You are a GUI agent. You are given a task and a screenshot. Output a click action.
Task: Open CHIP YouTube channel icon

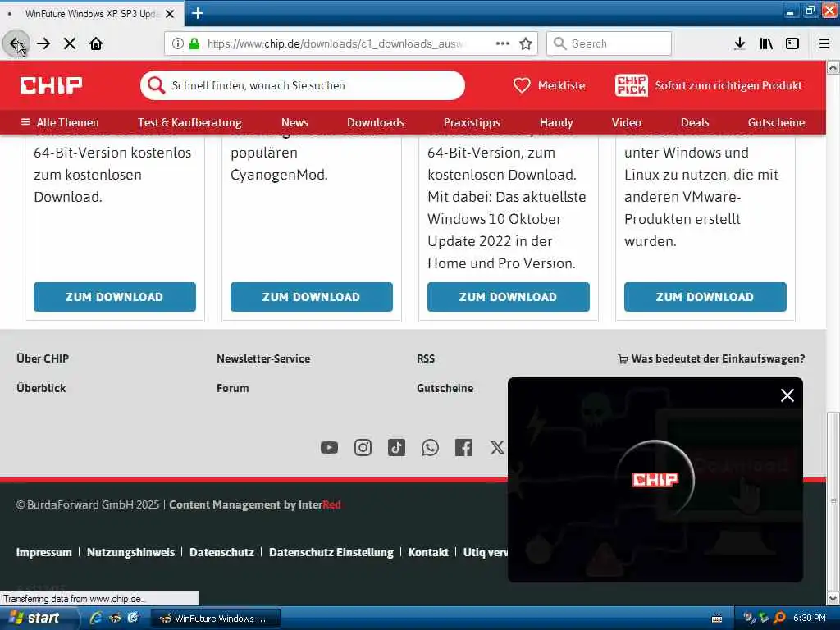329,447
